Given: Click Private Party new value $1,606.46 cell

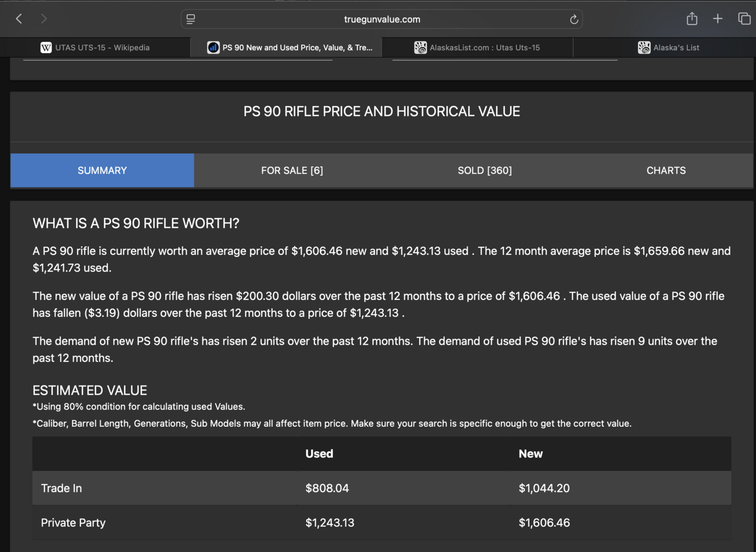Looking at the screenshot, I should click(544, 523).
